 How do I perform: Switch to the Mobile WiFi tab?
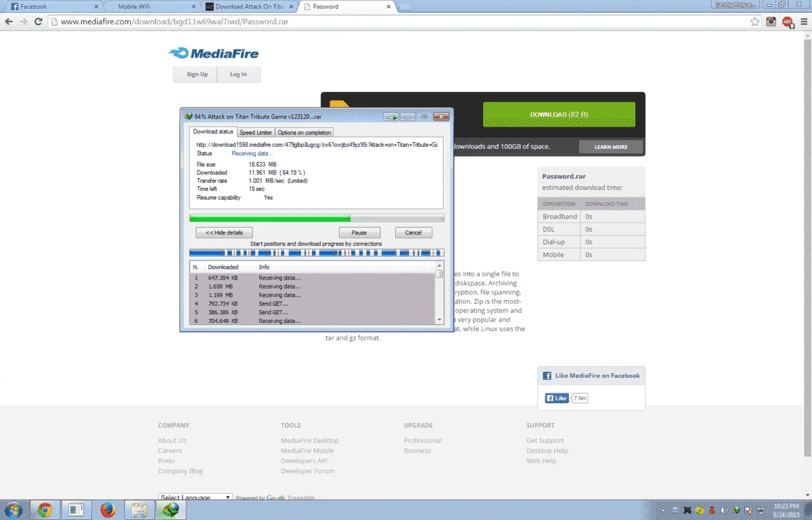click(152, 7)
